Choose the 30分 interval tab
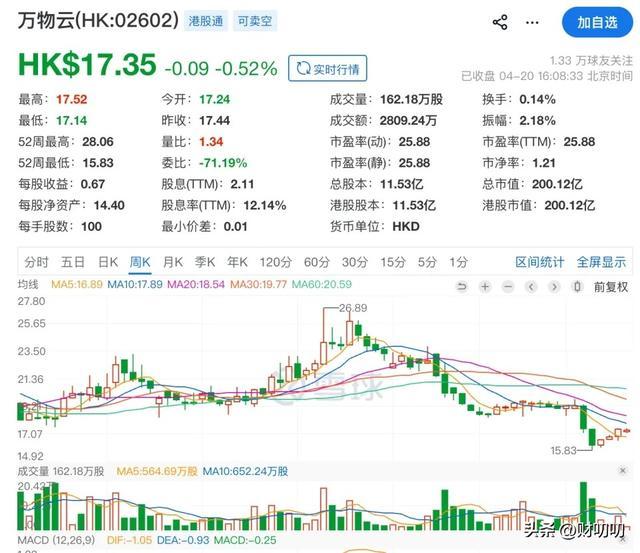The height and width of the screenshot is (553, 640). (x=355, y=262)
